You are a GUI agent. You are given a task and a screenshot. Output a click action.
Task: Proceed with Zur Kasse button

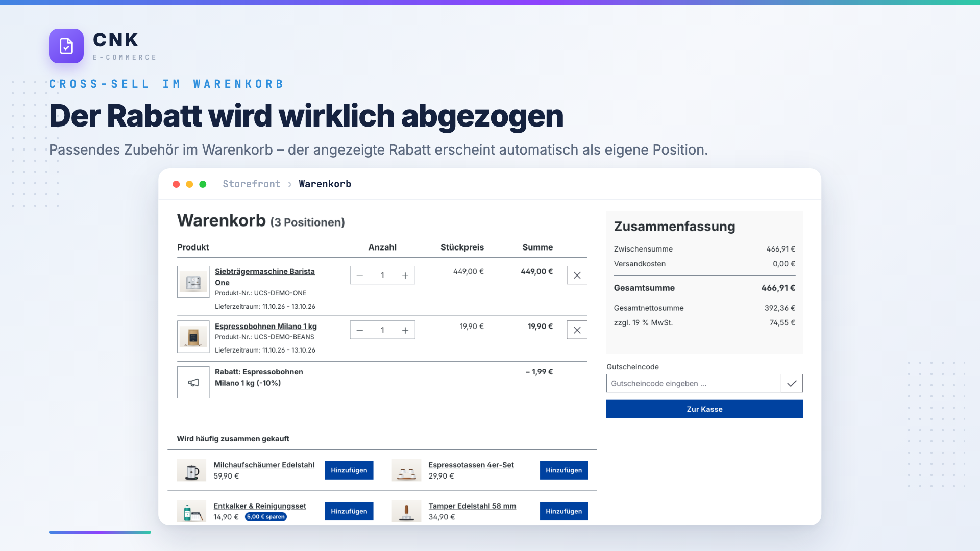pyautogui.click(x=704, y=409)
